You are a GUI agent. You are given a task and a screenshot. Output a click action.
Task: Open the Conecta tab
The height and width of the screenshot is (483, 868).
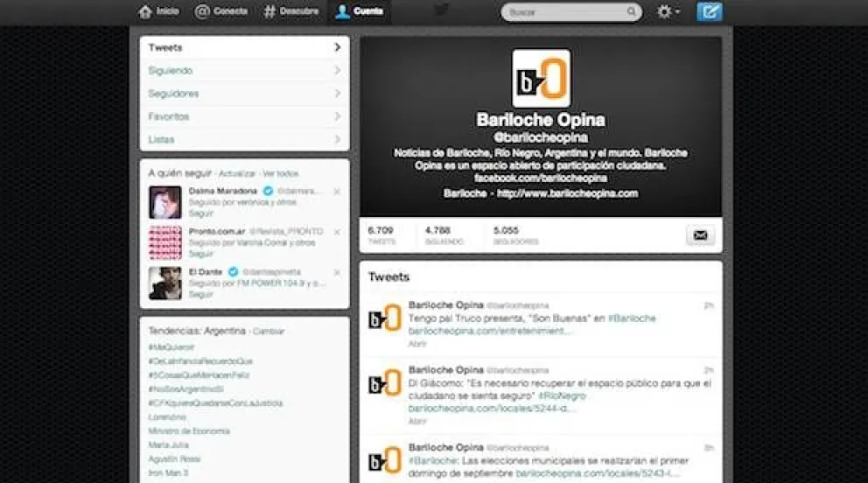[220, 11]
